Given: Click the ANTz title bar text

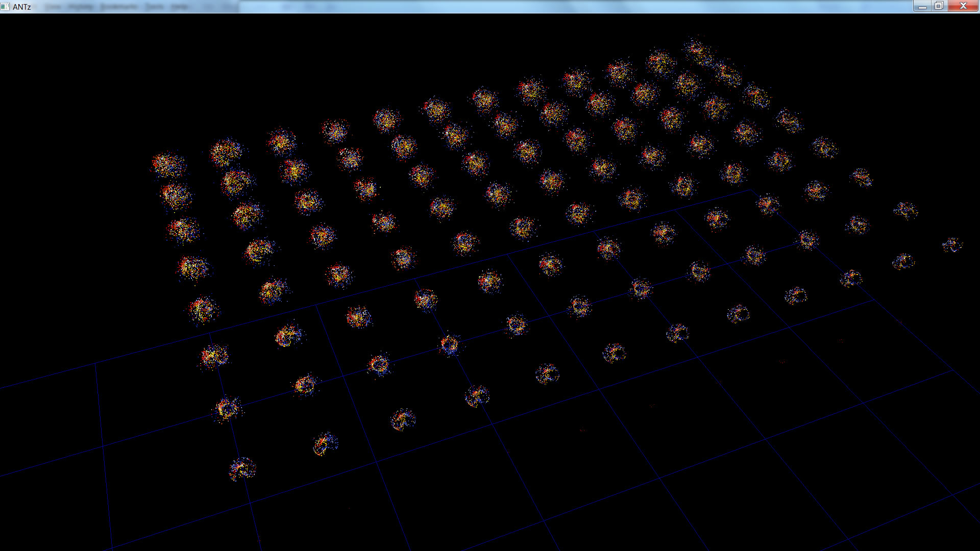Looking at the screenshot, I should click(22, 7).
